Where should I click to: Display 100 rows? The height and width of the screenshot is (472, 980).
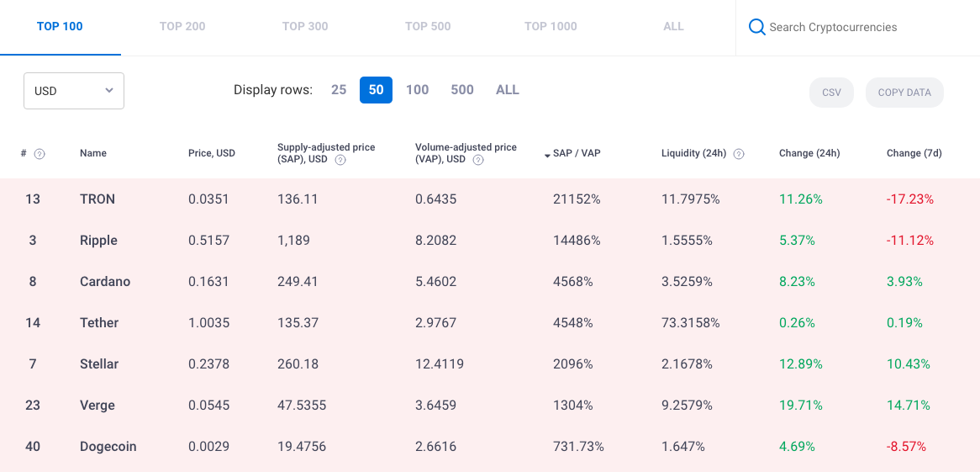click(418, 90)
